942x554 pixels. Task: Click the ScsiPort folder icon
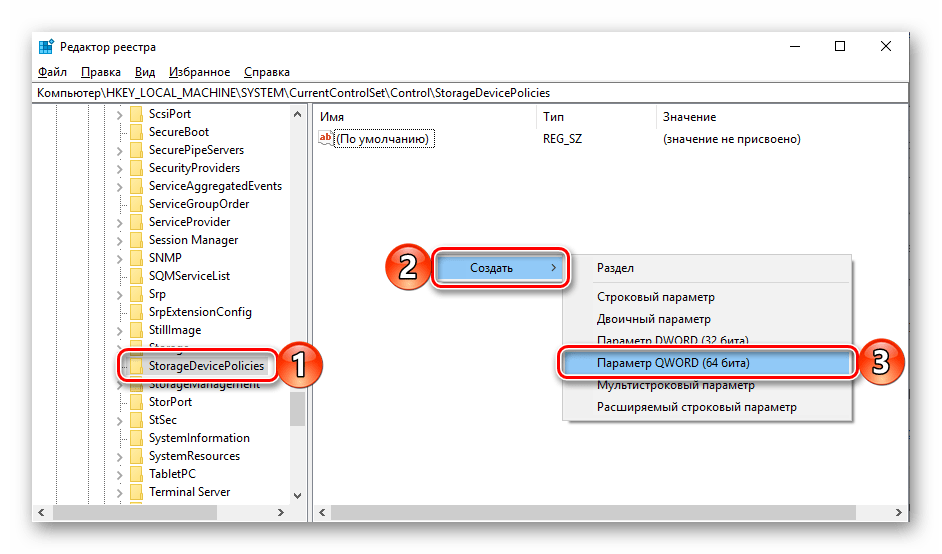pyautogui.click(x=137, y=114)
